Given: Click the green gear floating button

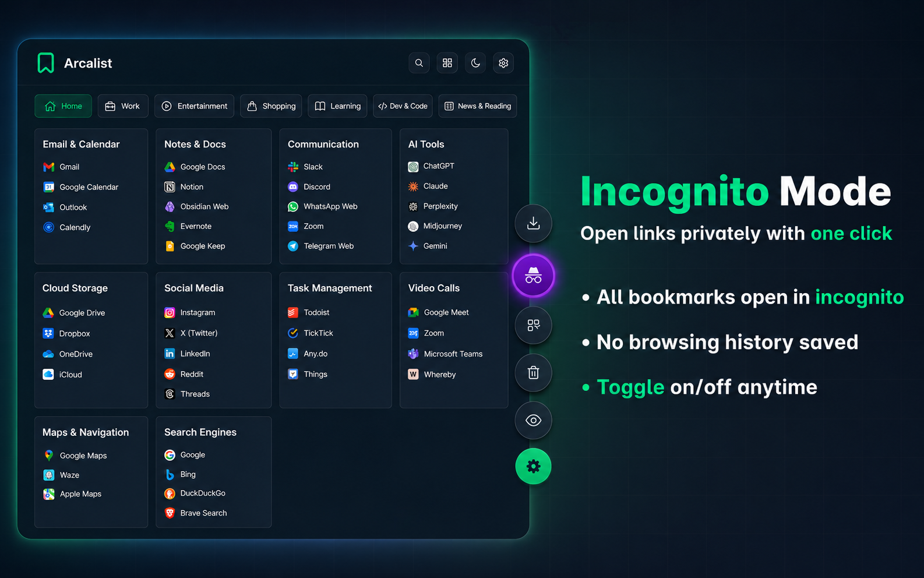Looking at the screenshot, I should 533,466.
